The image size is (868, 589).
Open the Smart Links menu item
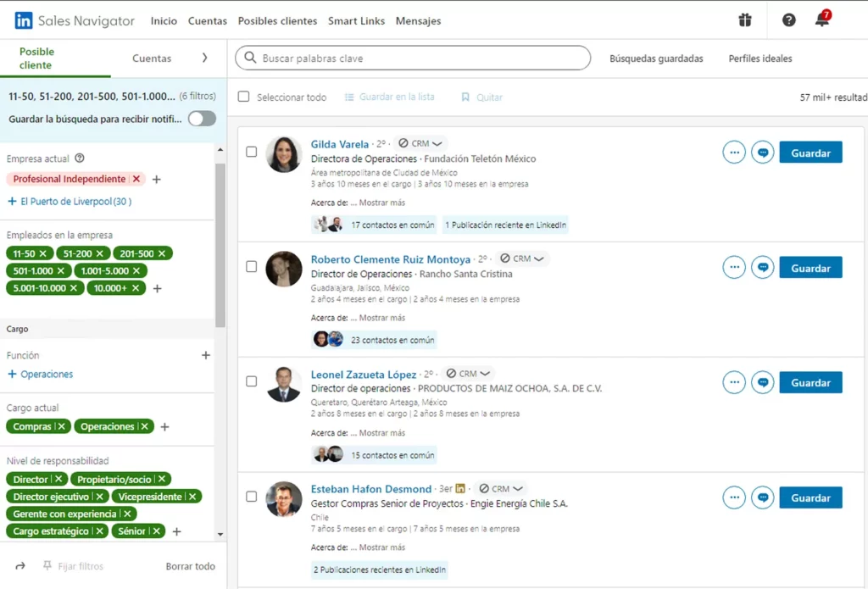pyautogui.click(x=356, y=20)
